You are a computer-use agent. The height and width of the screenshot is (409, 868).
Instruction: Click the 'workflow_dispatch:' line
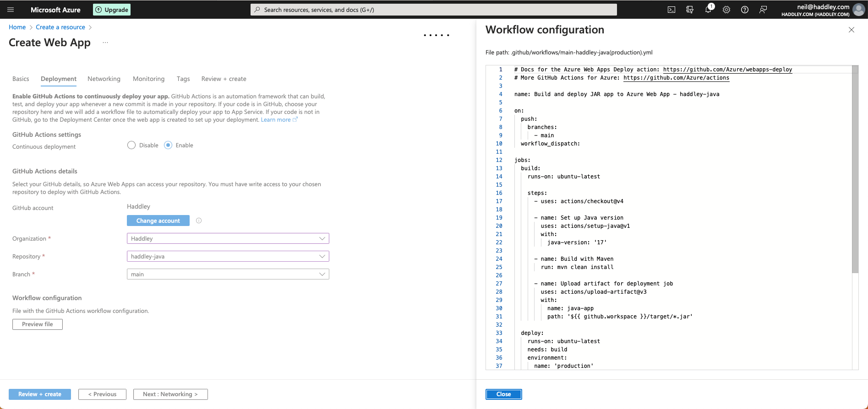551,144
